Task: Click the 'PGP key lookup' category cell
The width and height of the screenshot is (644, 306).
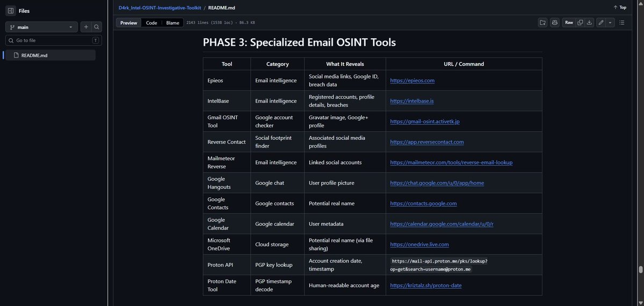Action: pos(277,265)
